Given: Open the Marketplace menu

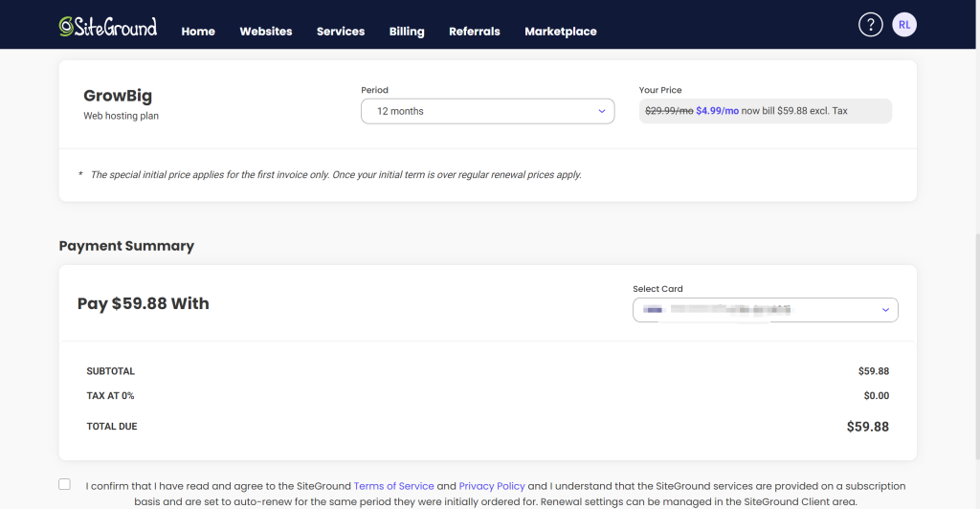Looking at the screenshot, I should point(561,32).
